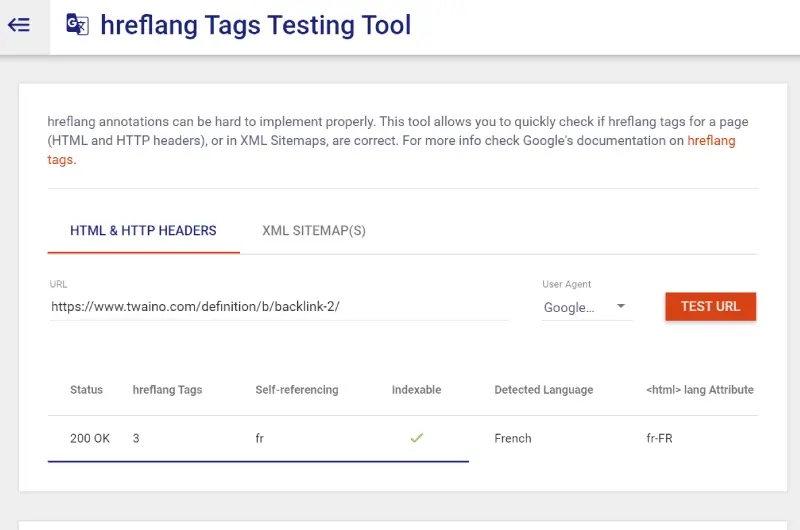The image size is (800, 530).
Task: Click the translate logo icon beside the title
Action: pos(78,24)
